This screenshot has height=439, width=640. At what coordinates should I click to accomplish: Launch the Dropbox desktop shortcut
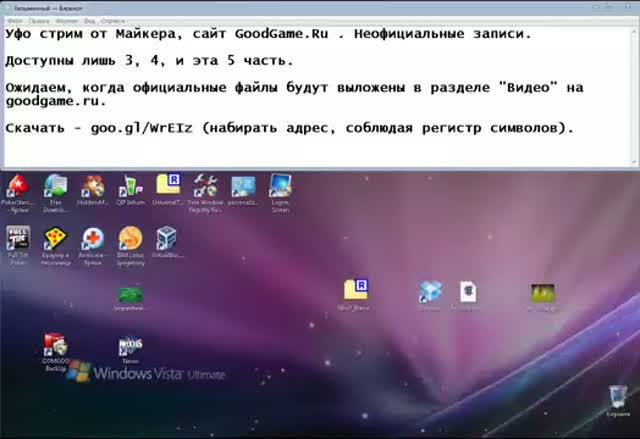click(x=430, y=296)
